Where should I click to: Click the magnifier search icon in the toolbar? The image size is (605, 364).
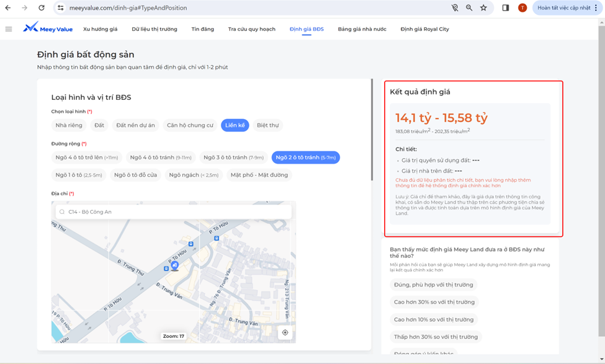[x=469, y=8]
